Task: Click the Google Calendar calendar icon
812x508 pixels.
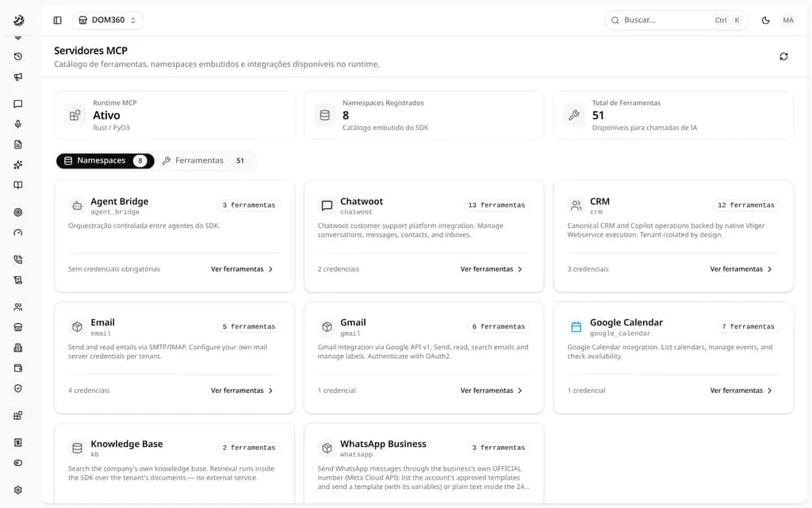Action: [x=576, y=327]
